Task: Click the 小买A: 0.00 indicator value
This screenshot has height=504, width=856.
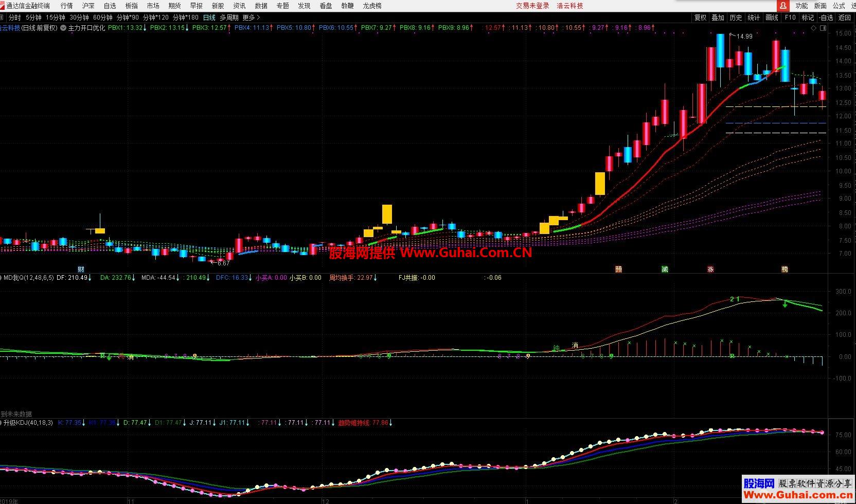Action: tap(271, 278)
